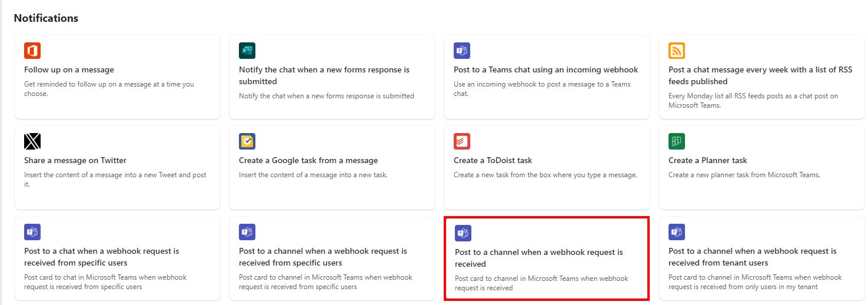Click the red ToDoist icon
868x305 pixels.
coord(462,141)
